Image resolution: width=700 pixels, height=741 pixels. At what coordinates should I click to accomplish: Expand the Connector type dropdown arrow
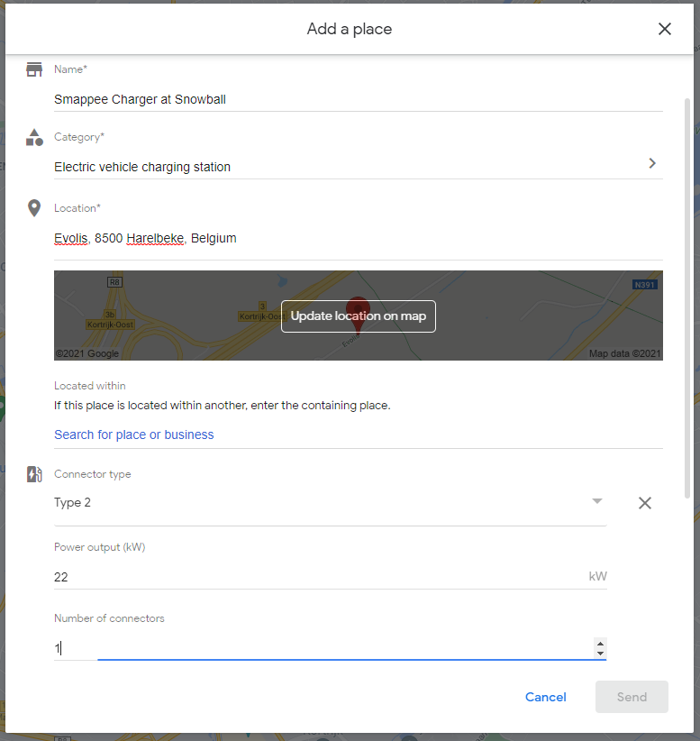point(597,501)
